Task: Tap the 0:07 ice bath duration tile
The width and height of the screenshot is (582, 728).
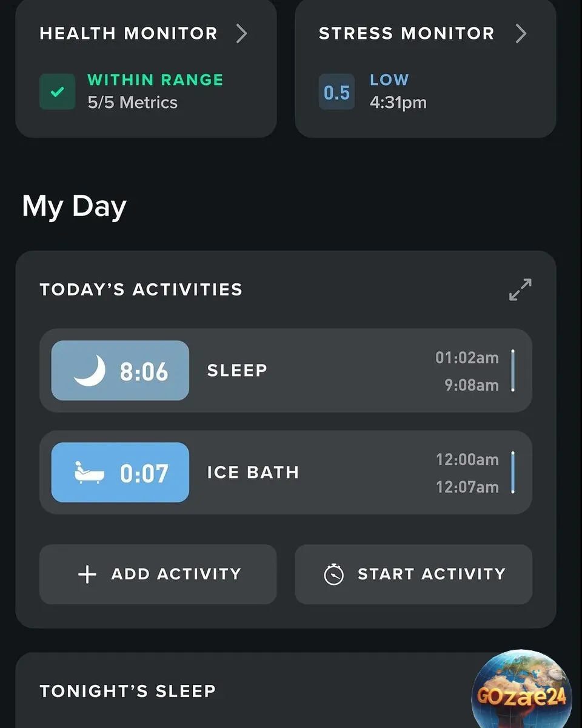Action: click(x=120, y=473)
